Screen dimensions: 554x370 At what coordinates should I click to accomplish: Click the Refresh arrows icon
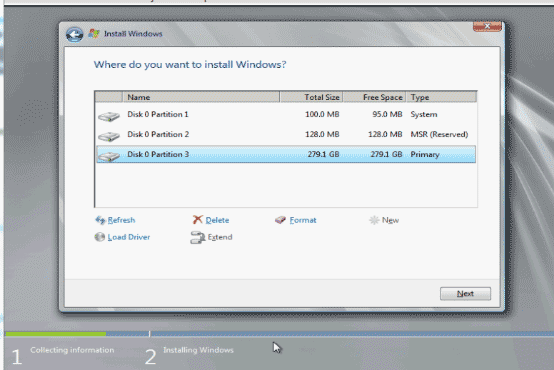coord(100,220)
